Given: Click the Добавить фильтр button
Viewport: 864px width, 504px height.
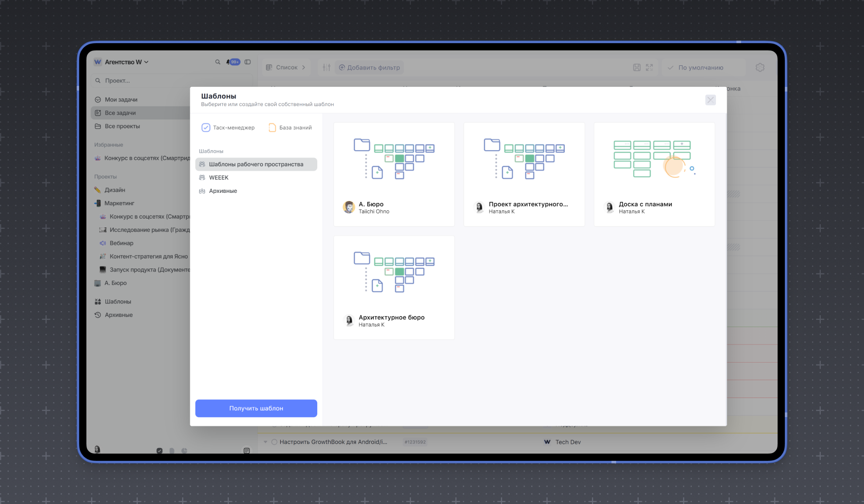Looking at the screenshot, I should pos(369,67).
